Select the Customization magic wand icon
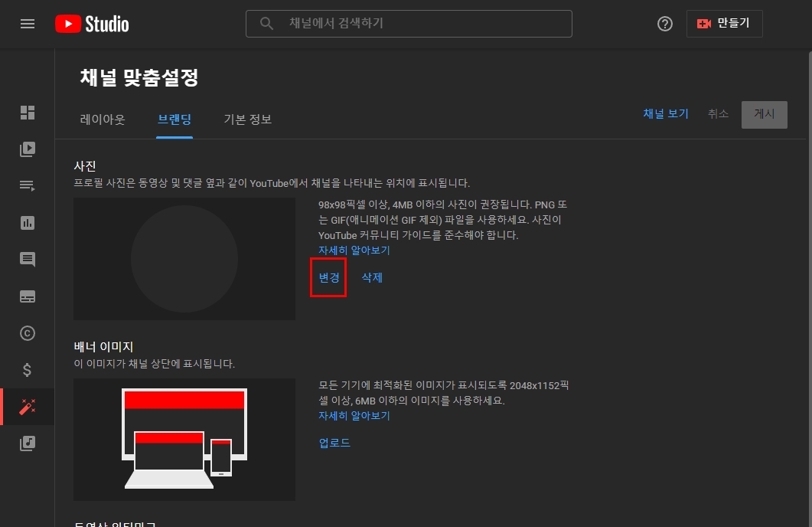 (x=28, y=407)
